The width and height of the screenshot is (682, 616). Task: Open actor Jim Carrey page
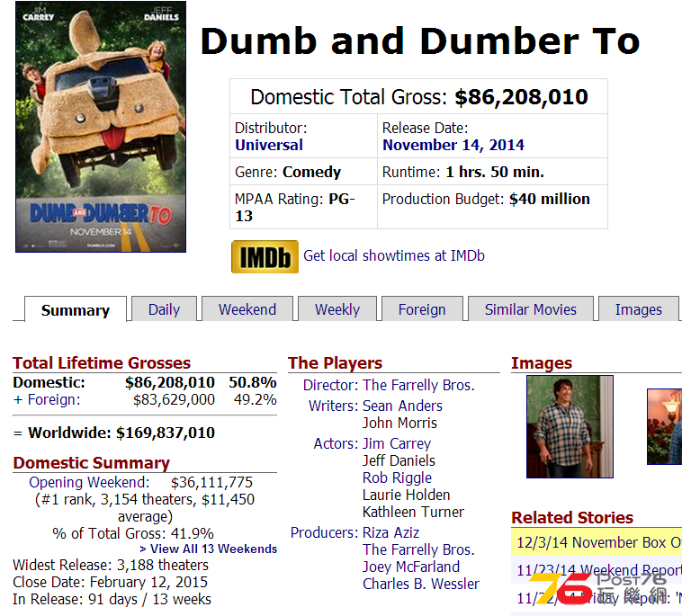point(397,443)
